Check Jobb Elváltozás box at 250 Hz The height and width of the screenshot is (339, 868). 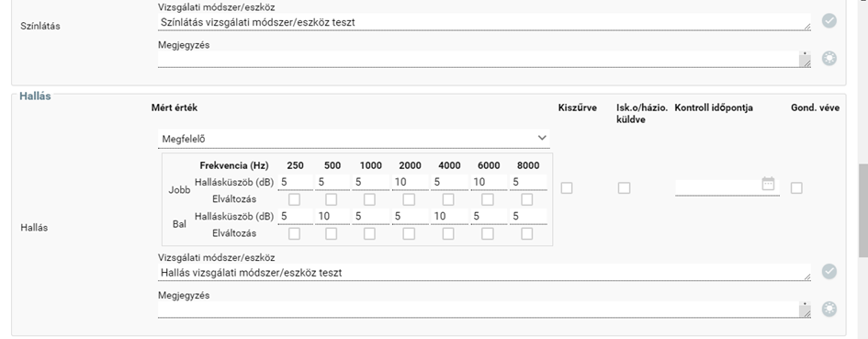tap(295, 198)
